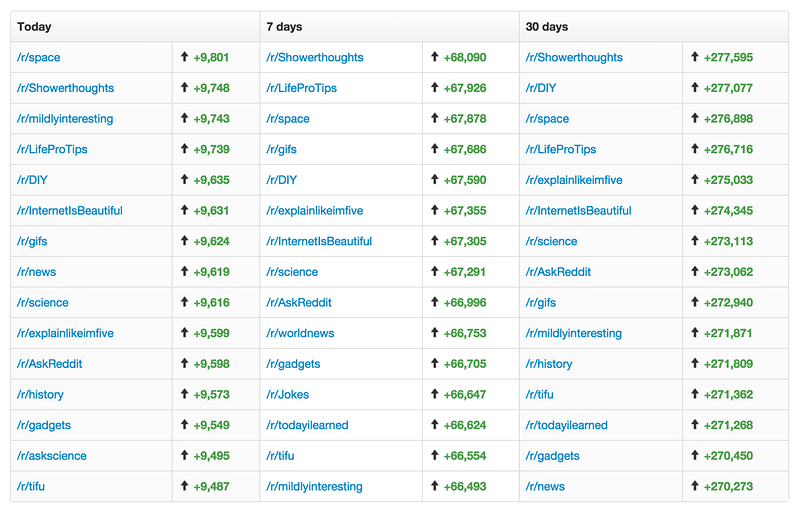Open /r/space in the 30 days column

pos(547,118)
